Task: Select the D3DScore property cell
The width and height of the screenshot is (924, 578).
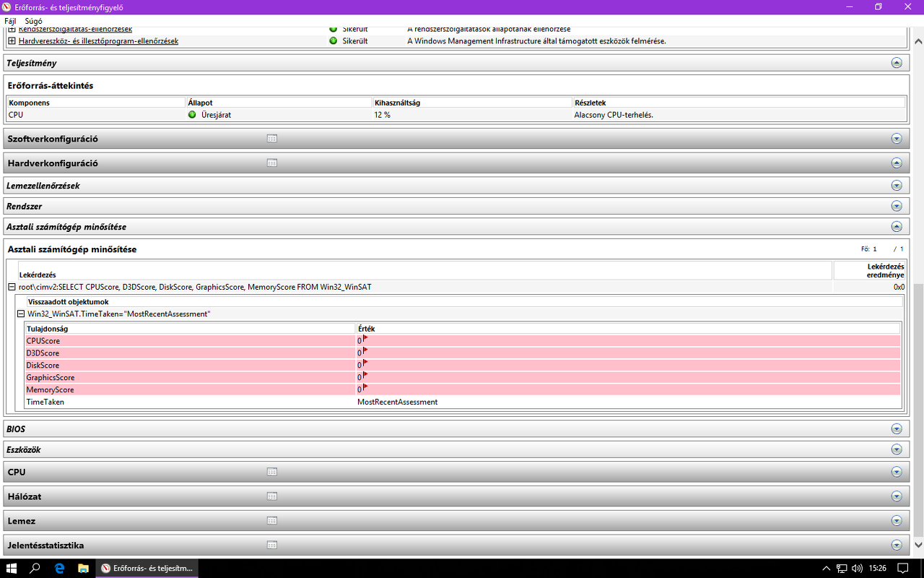Action: tap(190, 353)
